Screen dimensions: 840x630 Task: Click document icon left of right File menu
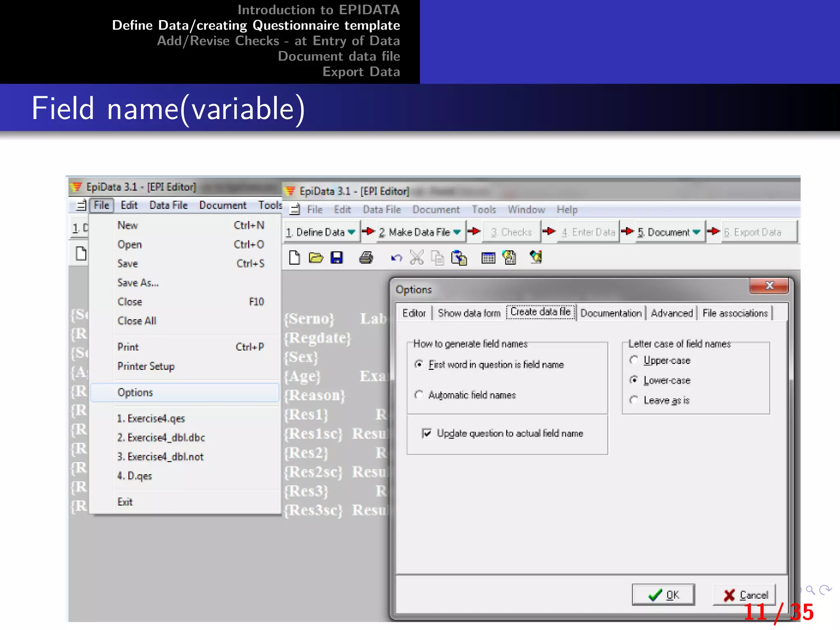click(295, 210)
